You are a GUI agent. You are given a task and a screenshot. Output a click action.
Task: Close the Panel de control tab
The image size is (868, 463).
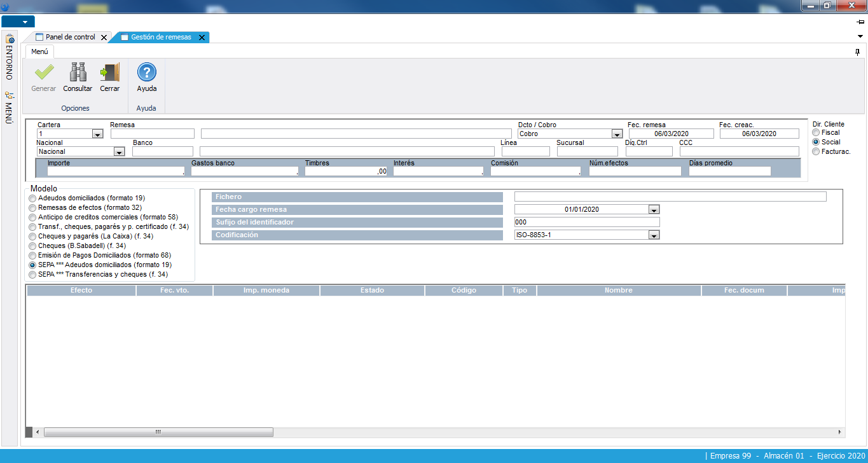tap(104, 38)
